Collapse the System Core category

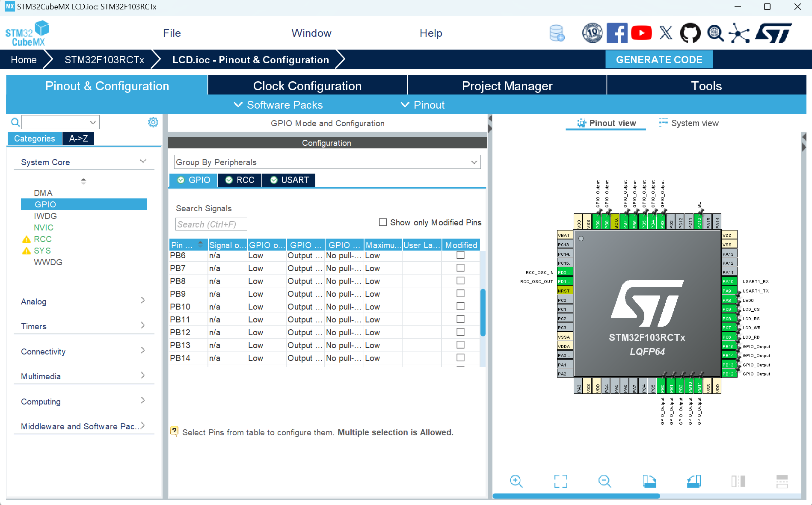click(x=84, y=162)
